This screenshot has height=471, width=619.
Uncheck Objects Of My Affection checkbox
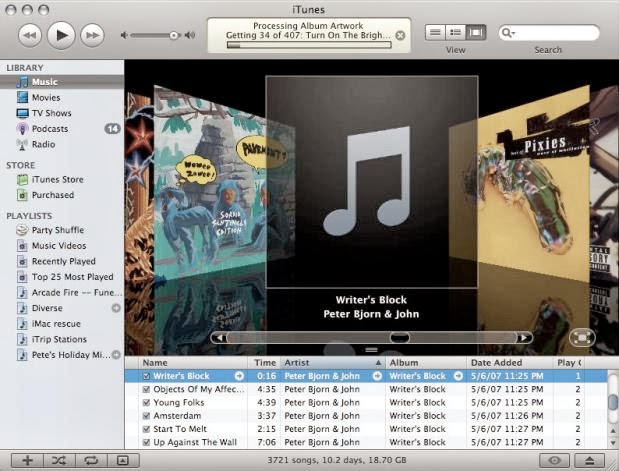coord(146,389)
